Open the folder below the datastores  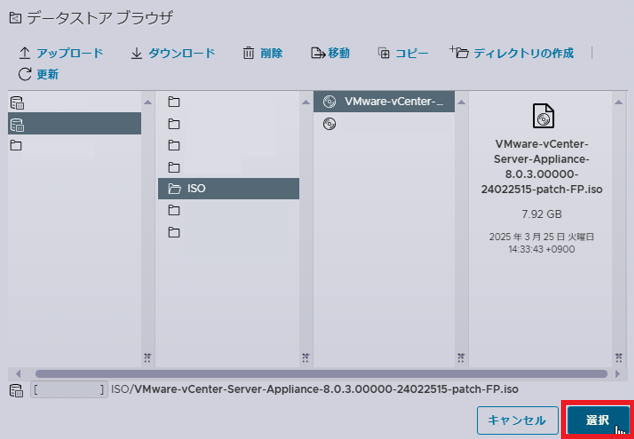pos(16,145)
